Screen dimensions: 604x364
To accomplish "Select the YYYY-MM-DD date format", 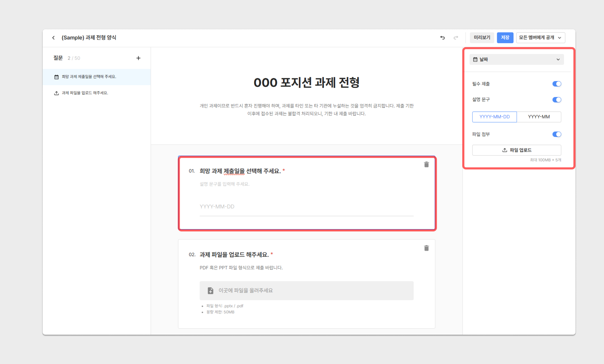I will (494, 117).
